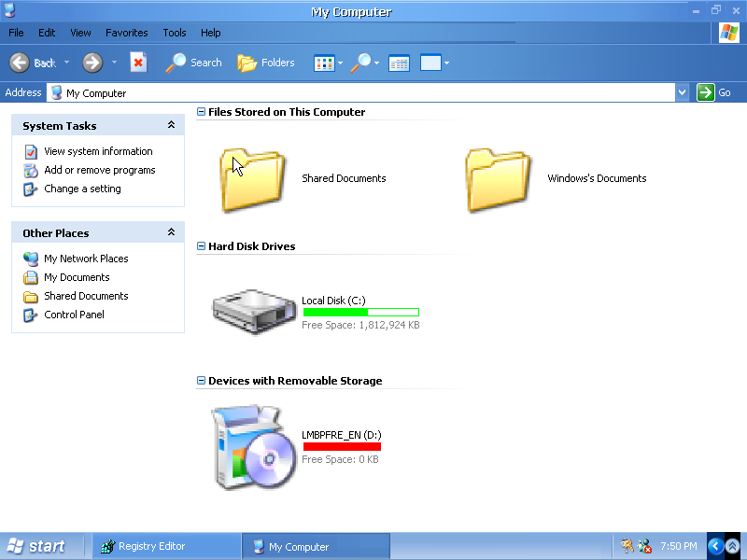747x560 pixels.
Task: Open the File menu
Action: point(16,33)
